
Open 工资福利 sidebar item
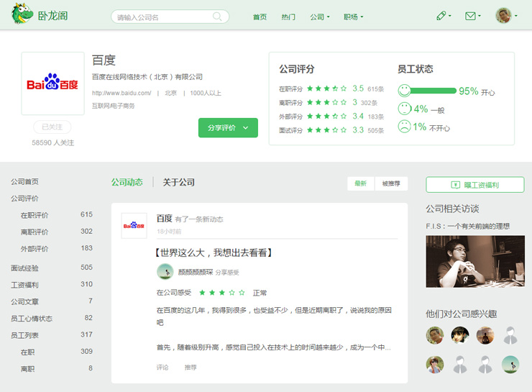pyautogui.click(x=24, y=285)
